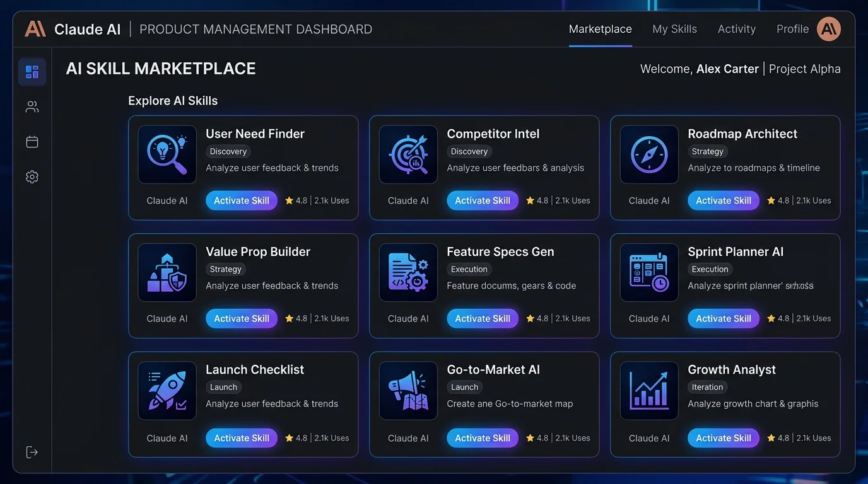Select the Go-to-Market AI megaphone icon
The width and height of the screenshot is (868, 484).
408,391
